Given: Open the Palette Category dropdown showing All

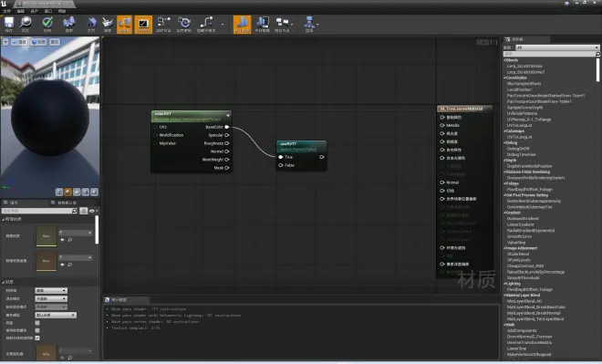Looking at the screenshot, I should [556, 47].
